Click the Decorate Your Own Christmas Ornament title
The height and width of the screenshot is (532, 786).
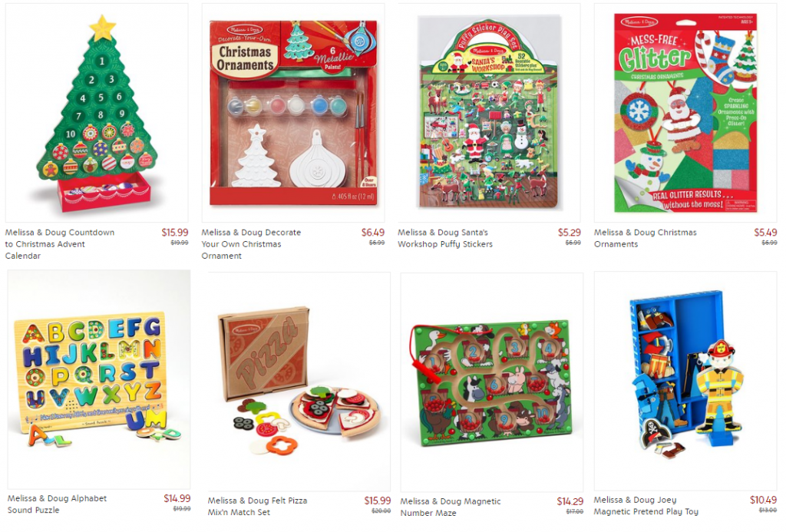point(251,244)
